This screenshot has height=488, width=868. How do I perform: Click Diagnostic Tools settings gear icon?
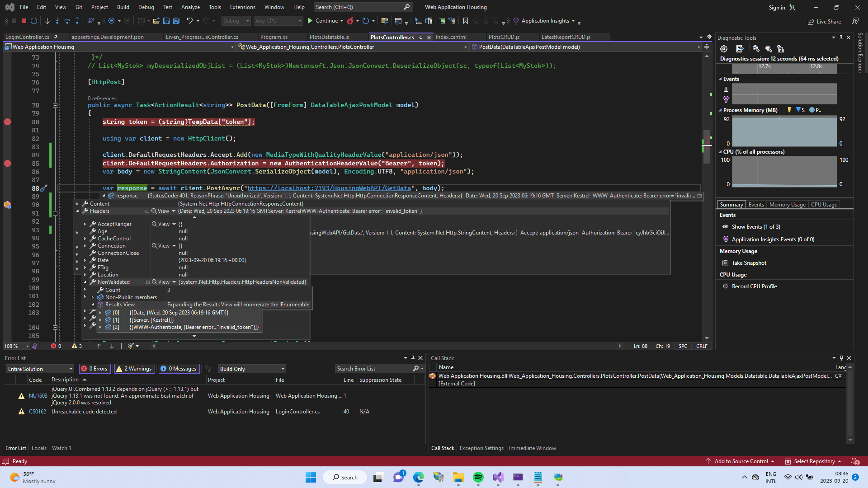[724, 49]
